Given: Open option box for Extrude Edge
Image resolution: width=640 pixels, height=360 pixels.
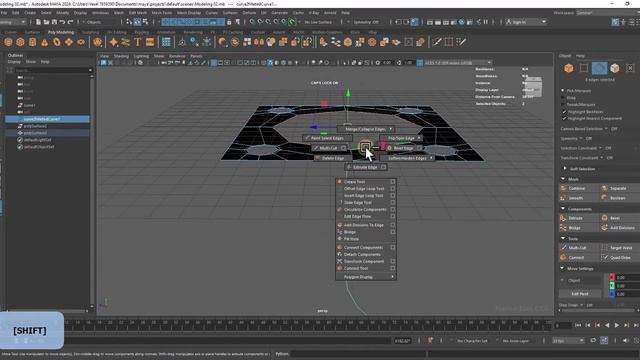Looking at the screenshot, I should 383,167.
